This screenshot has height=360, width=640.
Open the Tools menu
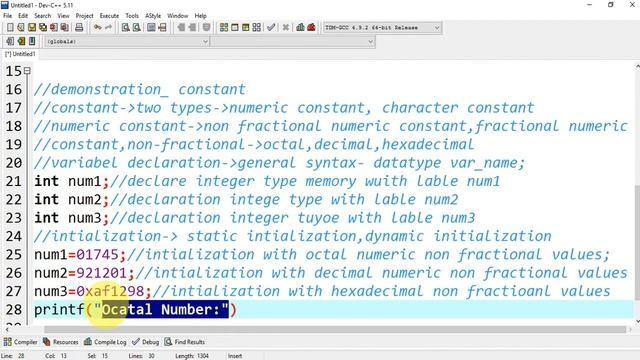132,16
